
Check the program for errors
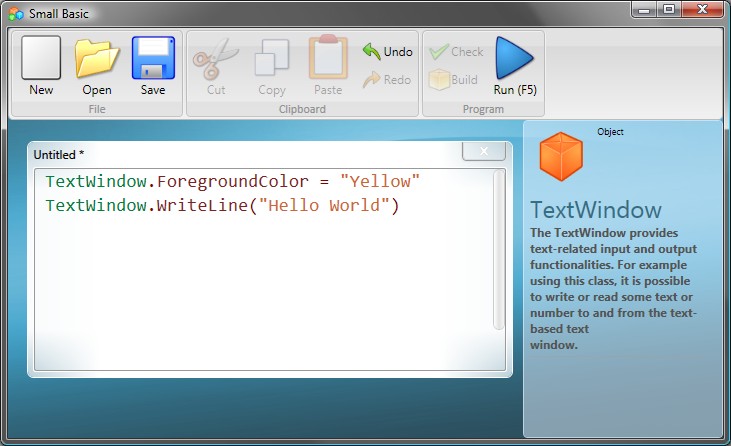pos(456,51)
